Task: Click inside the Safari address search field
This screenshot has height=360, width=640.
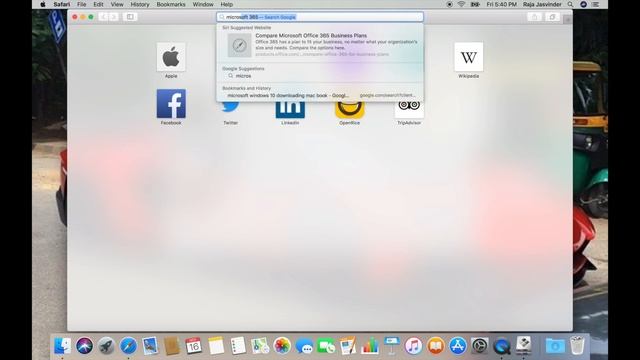Action: (320, 17)
